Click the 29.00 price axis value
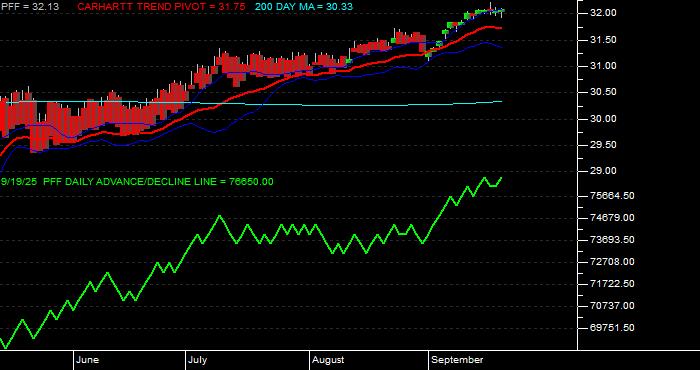Viewport: 700px width, 370px height. [604, 171]
